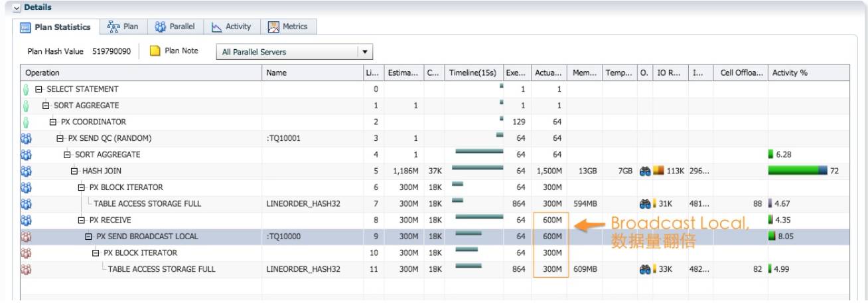Click red parallel icon on PX SEND BROADCAST LOCAL
This screenshot has height=307, width=868.
[x=27, y=237]
